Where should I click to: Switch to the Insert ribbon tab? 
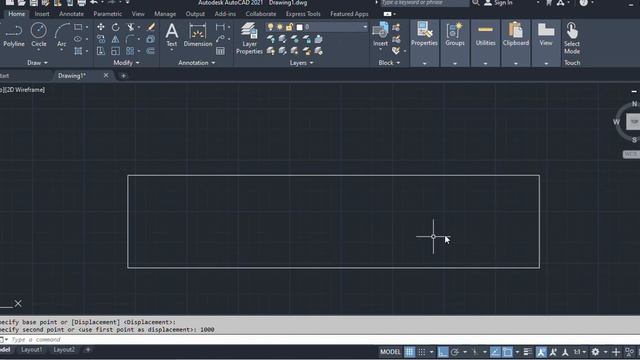[x=42, y=14]
